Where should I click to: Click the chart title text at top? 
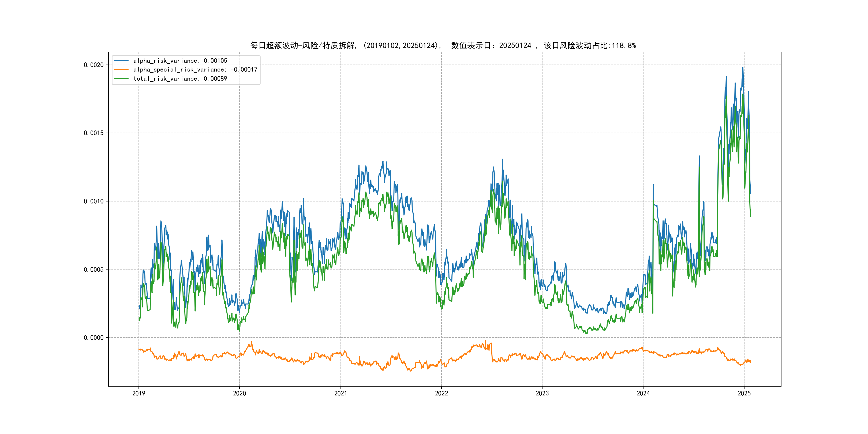442,46
